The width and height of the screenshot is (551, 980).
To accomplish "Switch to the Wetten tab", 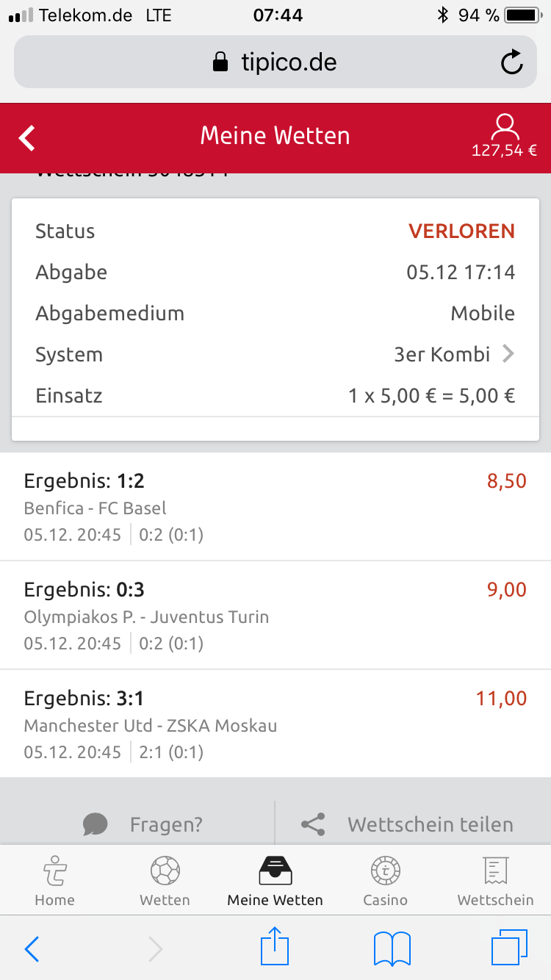I will (165, 881).
